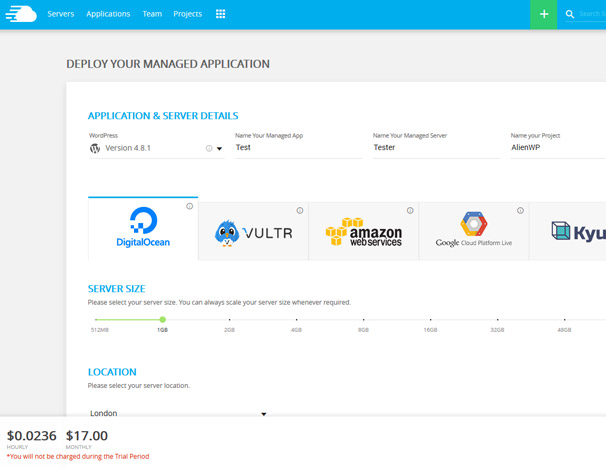
Task: Set server size to 16GB
Action: pyautogui.click(x=431, y=330)
